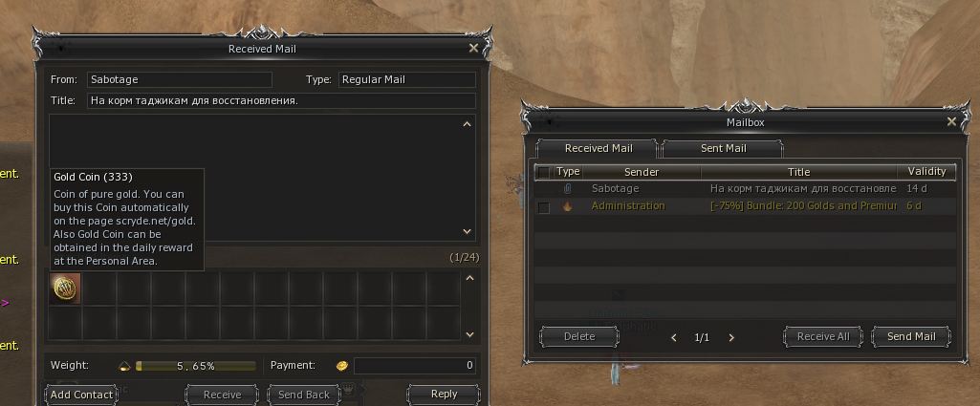Image resolution: width=980 pixels, height=406 pixels.
Task: Click the flame icon beside Administration
Action: (x=568, y=206)
